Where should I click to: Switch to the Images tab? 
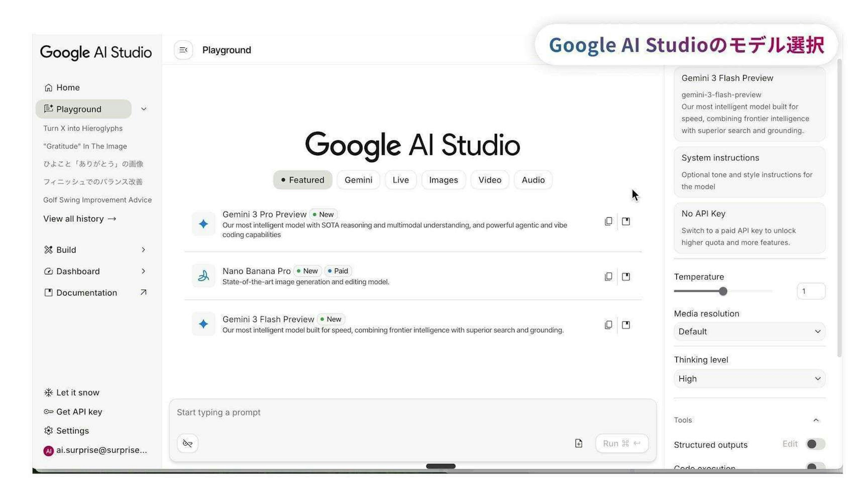(443, 180)
